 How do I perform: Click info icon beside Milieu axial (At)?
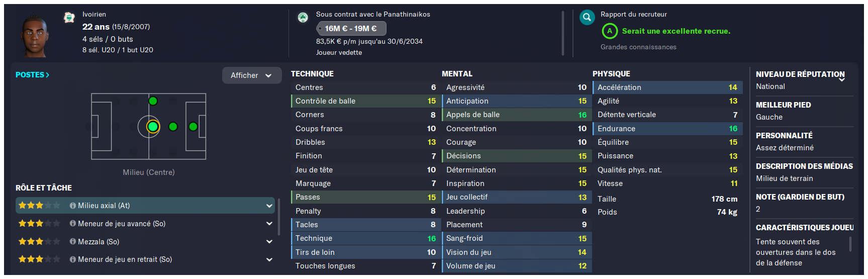(73, 206)
